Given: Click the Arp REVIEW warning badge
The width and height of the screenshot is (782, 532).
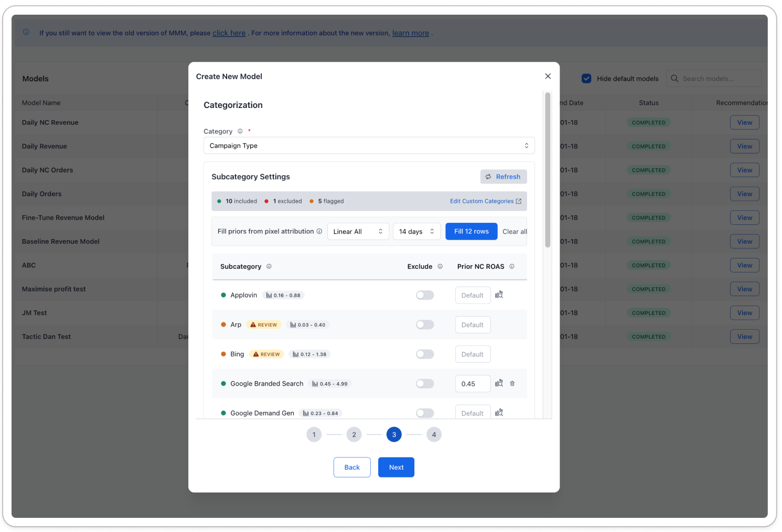Looking at the screenshot, I should tap(264, 325).
